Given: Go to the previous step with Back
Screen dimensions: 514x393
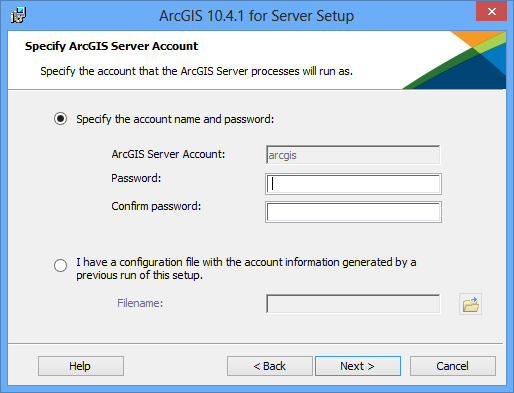Looking at the screenshot, I should [x=270, y=366].
